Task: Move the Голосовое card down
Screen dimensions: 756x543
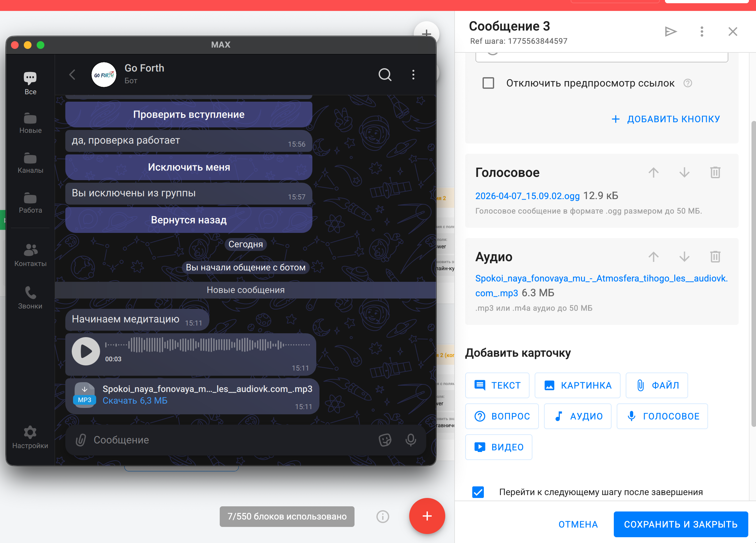Action: (684, 172)
